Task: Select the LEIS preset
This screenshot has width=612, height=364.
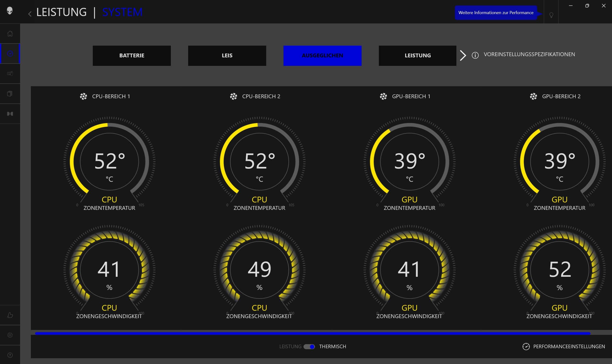Action: (227, 56)
